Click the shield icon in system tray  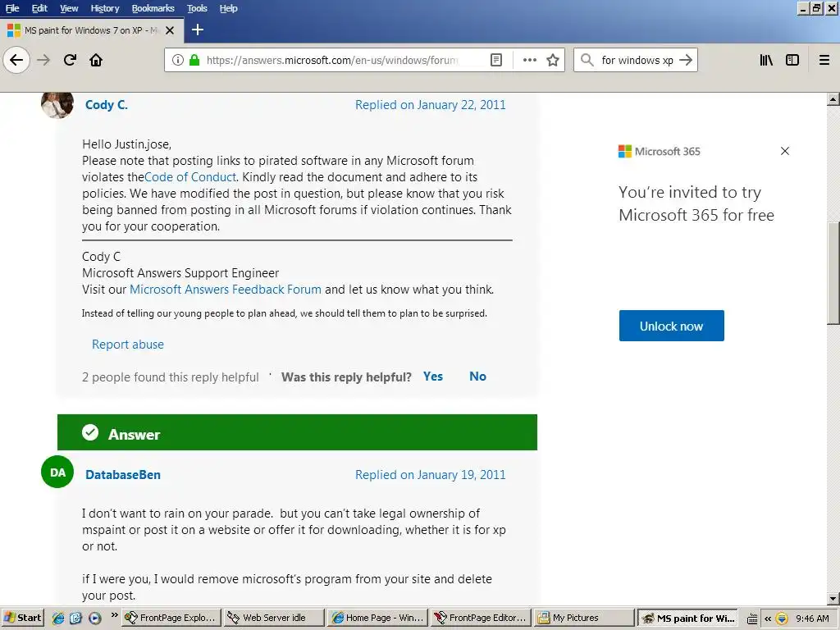(782, 619)
